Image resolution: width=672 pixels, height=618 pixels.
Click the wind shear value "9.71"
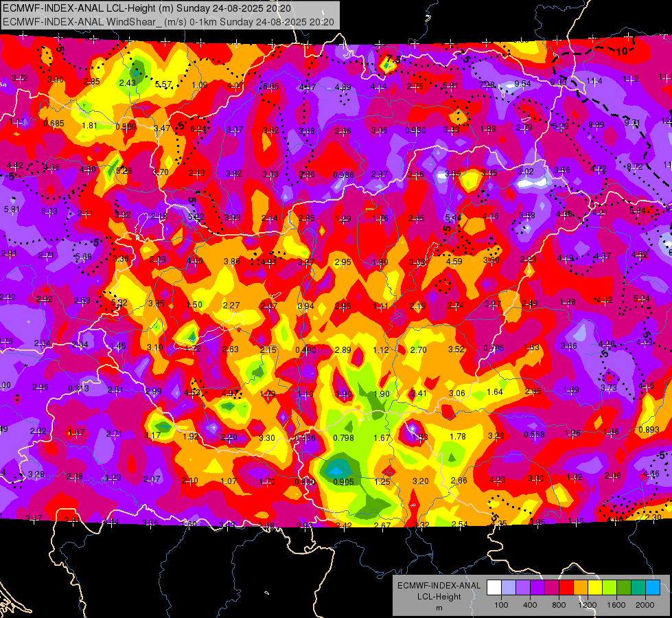point(632,123)
